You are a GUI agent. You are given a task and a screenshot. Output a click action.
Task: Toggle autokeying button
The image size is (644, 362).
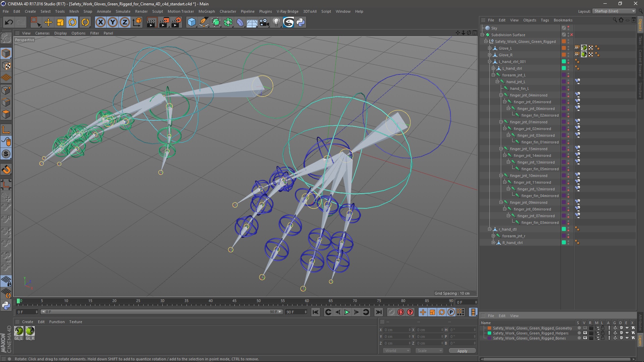click(401, 312)
